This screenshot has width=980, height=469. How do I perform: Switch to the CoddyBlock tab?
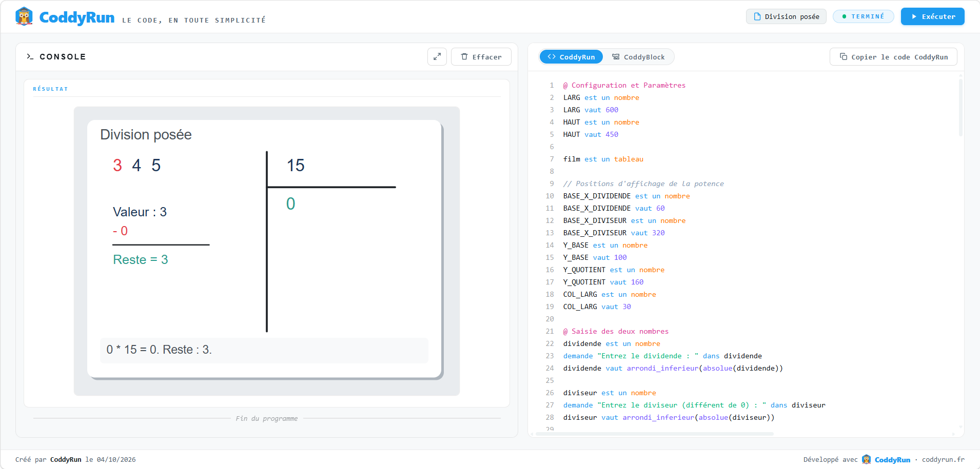pos(638,57)
